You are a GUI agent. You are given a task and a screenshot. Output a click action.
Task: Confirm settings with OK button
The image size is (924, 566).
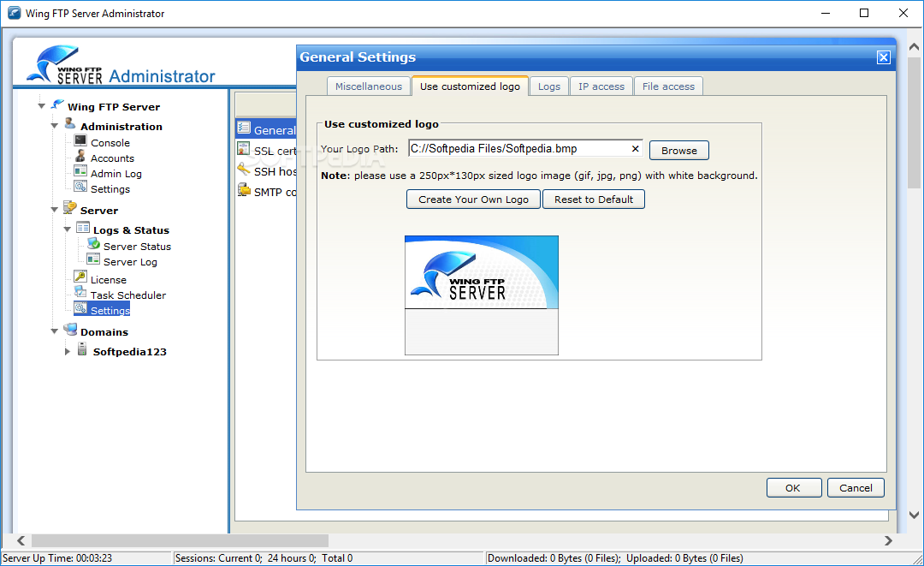[x=793, y=487]
